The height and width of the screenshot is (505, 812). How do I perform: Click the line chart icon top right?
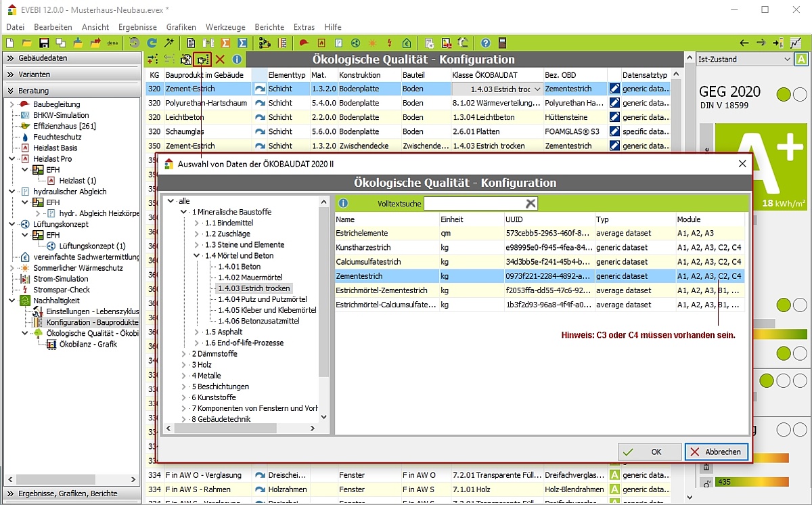click(x=796, y=43)
